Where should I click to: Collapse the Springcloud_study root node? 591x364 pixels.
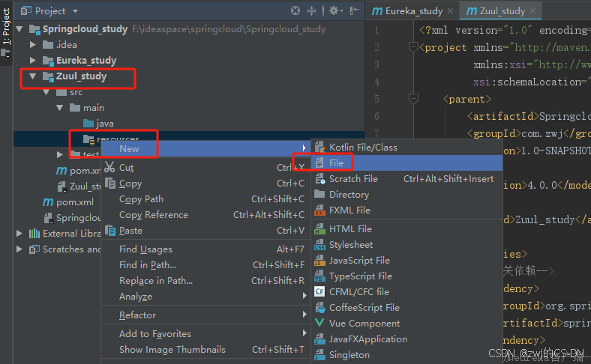tap(19, 29)
